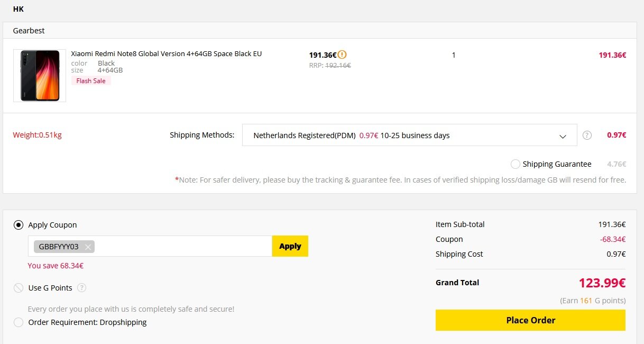Expand shipping methods dropdown arrow
This screenshot has width=644, height=344.
click(x=563, y=136)
